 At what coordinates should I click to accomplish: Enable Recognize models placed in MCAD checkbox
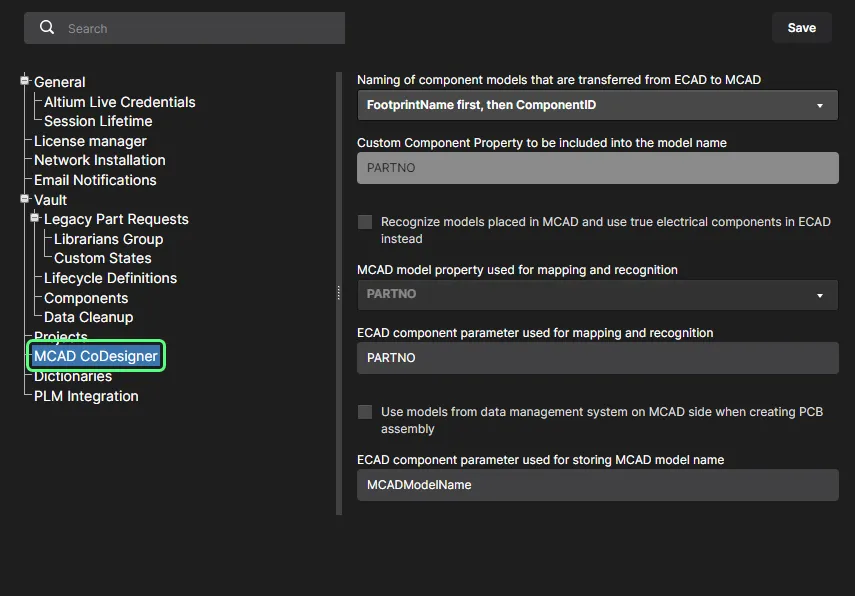[x=365, y=222]
